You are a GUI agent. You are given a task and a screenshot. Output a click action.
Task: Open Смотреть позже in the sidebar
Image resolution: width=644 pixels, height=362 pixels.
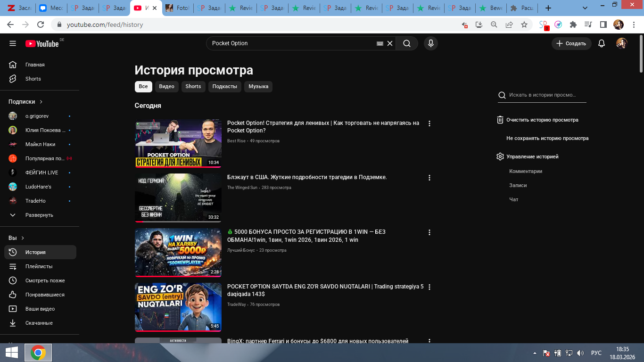40,280
